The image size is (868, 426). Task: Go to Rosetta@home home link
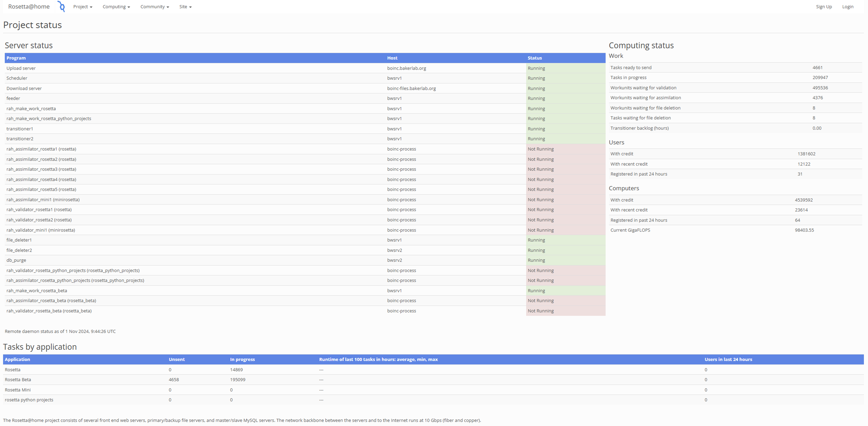(29, 6)
